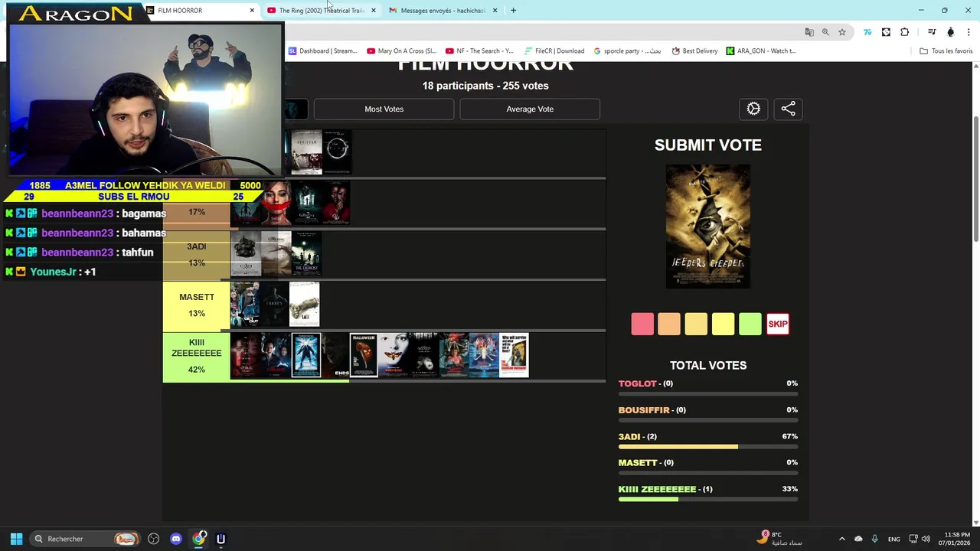Image resolution: width=980 pixels, height=551 pixels.
Task: Click the TOGLOT total votes row
Action: pos(708,387)
